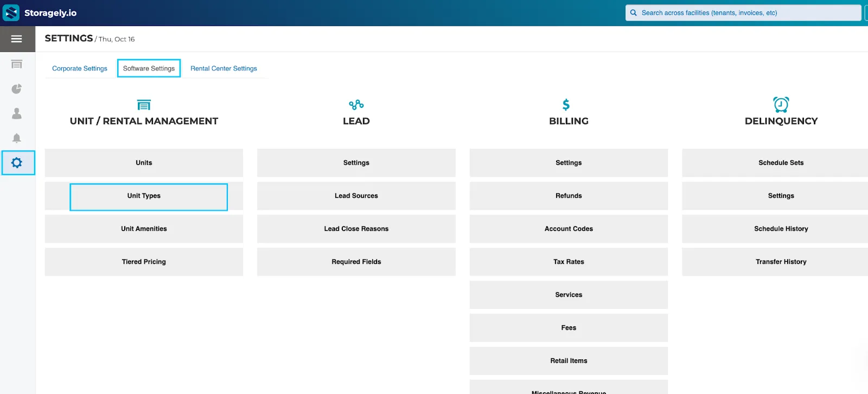Click the Storagely.io brand name text

click(x=50, y=13)
